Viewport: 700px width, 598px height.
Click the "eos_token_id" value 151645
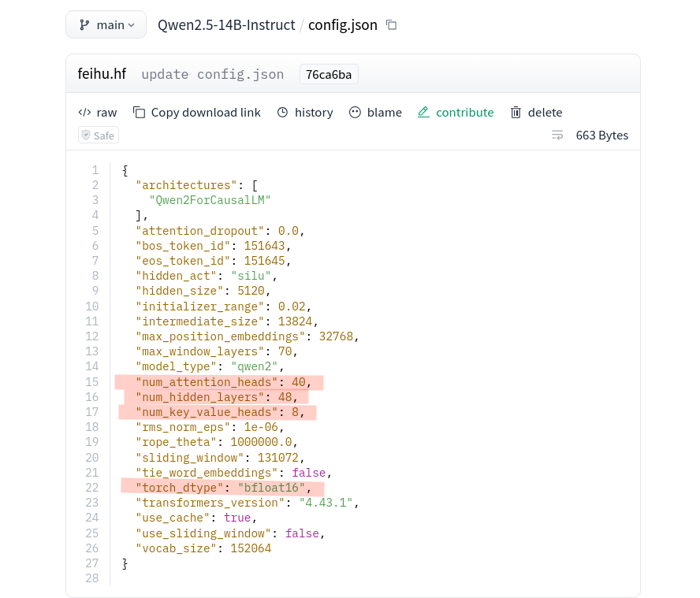point(264,261)
